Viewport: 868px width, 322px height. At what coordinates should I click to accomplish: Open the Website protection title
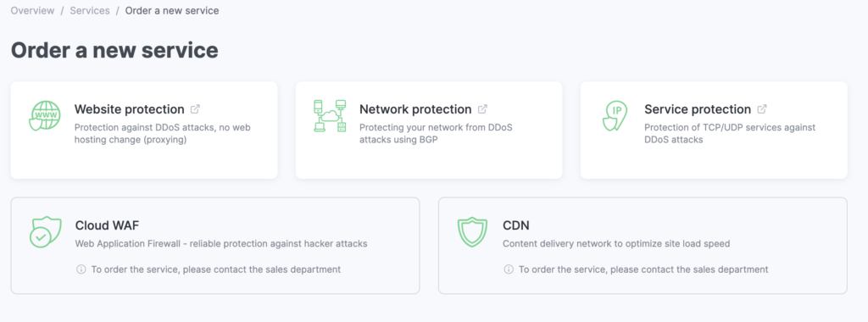click(x=130, y=109)
